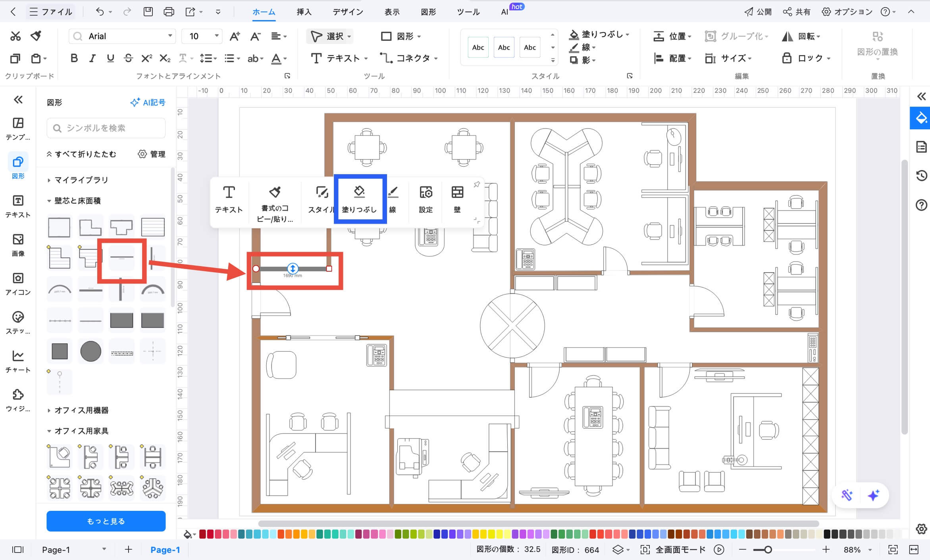Click the print icon in top bar

point(169,12)
